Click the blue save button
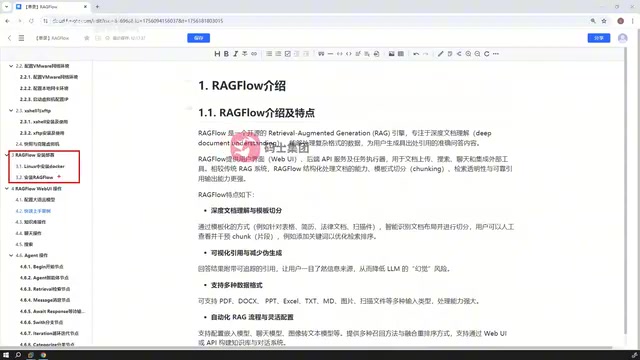This screenshot has height=360, width=640. [198, 38]
